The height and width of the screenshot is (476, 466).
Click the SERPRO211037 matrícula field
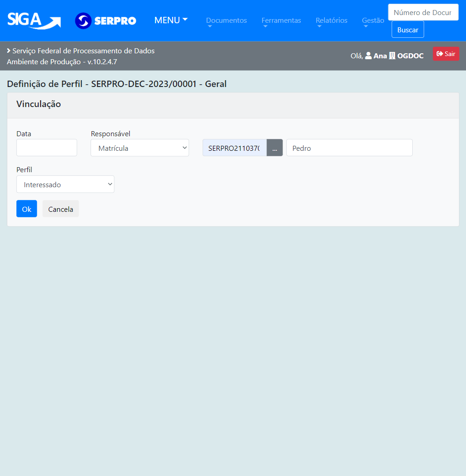234,148
